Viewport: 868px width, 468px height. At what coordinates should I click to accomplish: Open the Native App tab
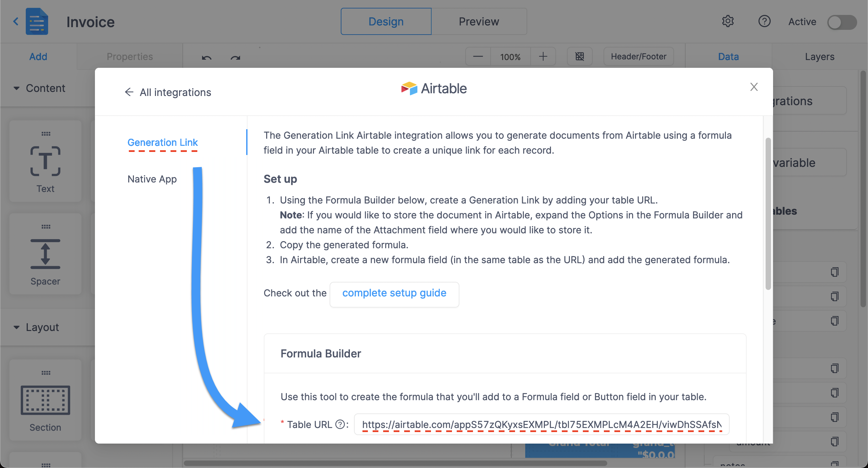[x=152, y=179]
